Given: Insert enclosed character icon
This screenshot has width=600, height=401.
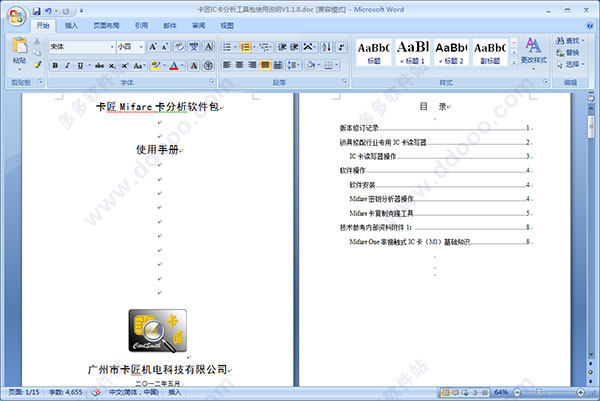Looking at the screenshot, I should click(208, 65).
